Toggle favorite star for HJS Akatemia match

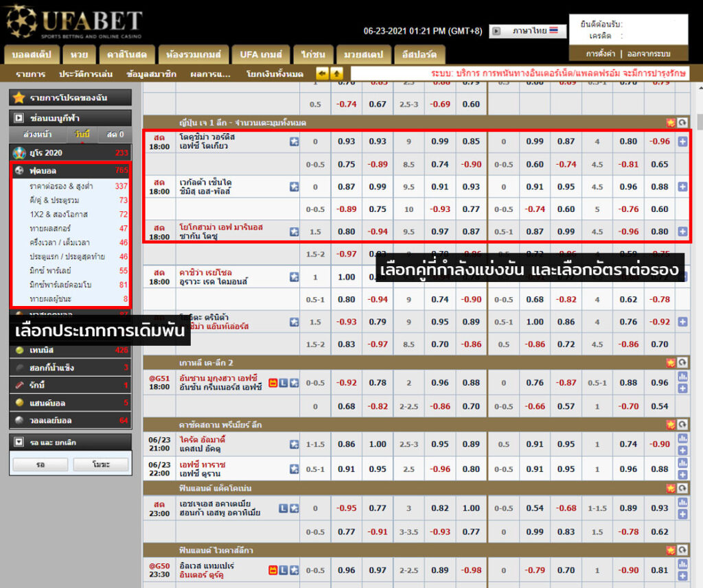(294, 508)
